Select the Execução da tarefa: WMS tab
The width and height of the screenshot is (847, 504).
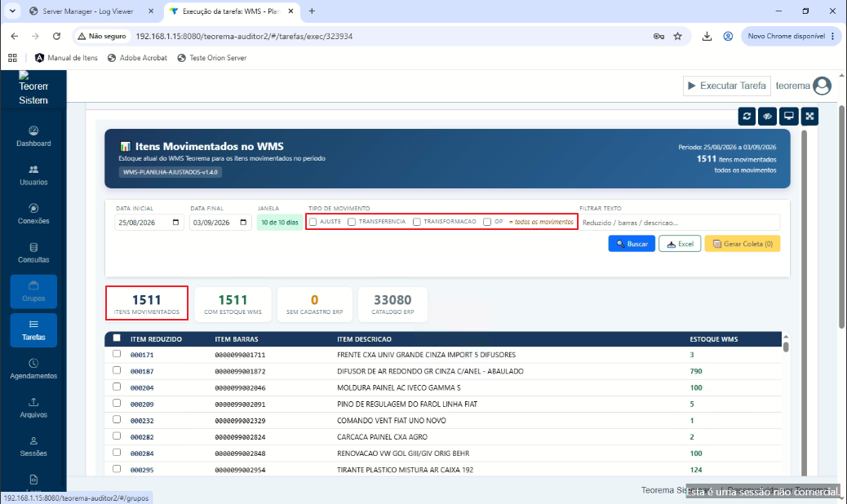[231, 11]
